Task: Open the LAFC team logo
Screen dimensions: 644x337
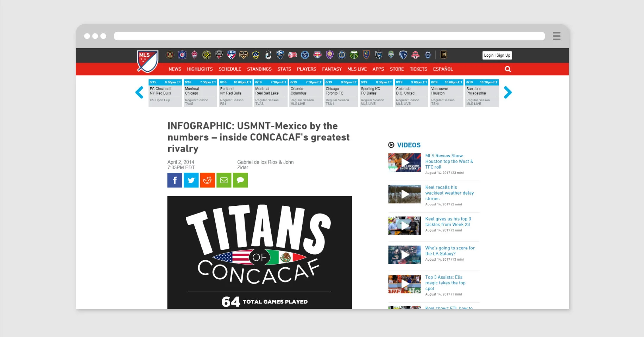Action: click(x=444, y=55)
